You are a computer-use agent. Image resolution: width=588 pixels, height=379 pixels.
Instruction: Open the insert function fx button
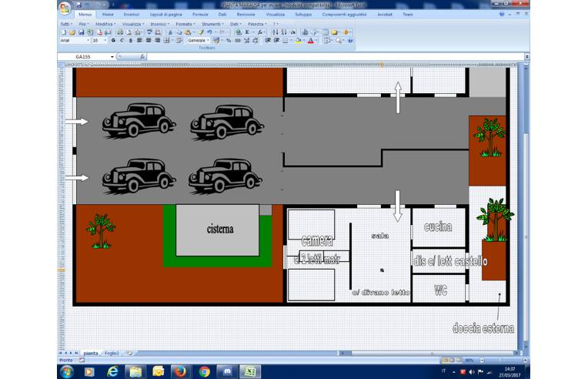(x=142, y=57)
